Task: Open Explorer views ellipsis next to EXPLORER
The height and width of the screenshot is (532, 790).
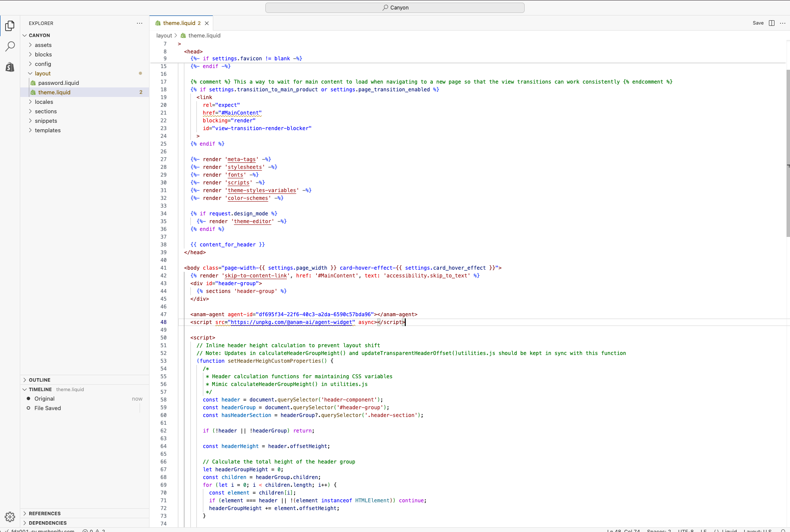Action: (139, 23)
